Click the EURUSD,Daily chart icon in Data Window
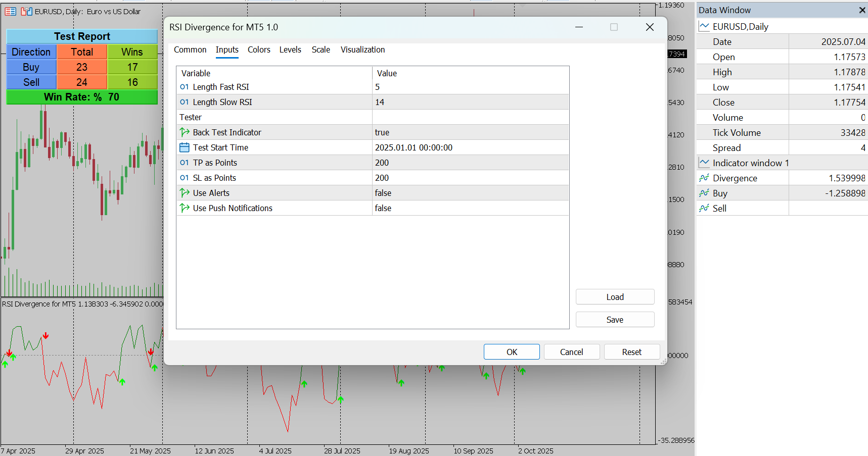868x456 pixels. point(704,26)
